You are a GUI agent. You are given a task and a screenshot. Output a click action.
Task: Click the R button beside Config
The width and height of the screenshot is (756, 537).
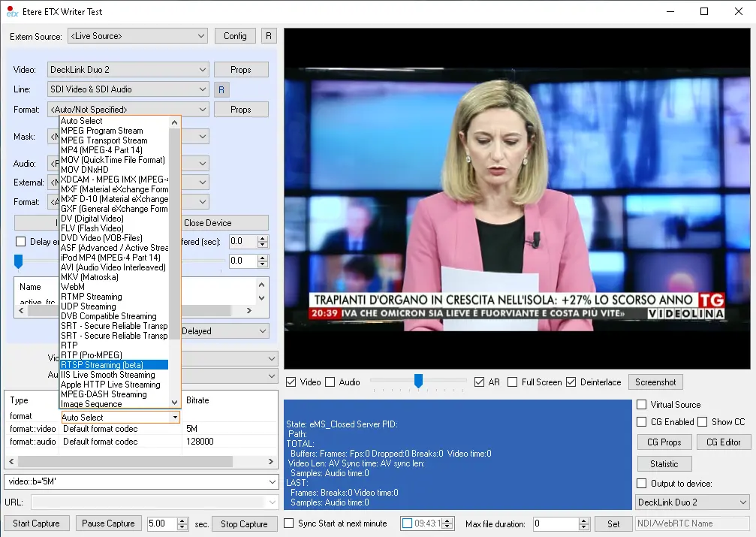point(269,36)
